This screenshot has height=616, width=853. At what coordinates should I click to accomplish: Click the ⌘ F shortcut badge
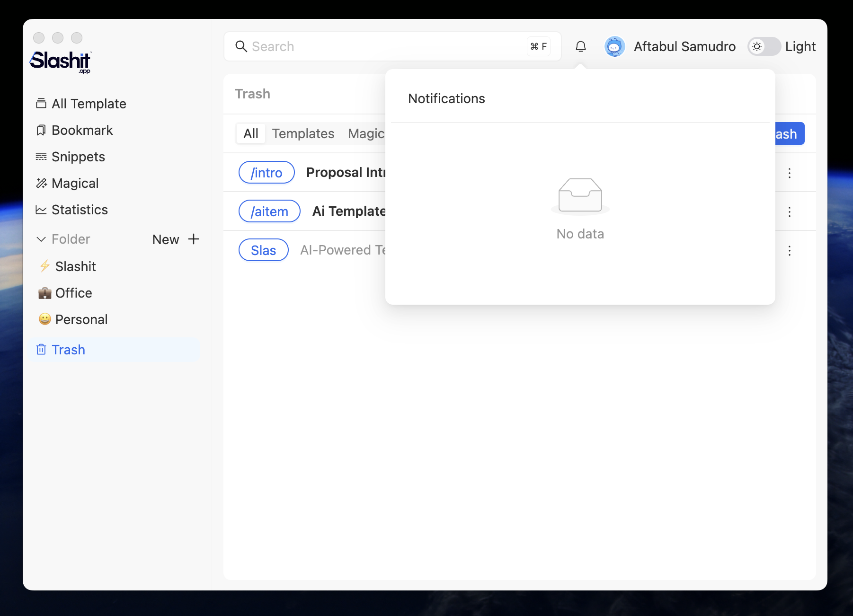coord(539,46)
